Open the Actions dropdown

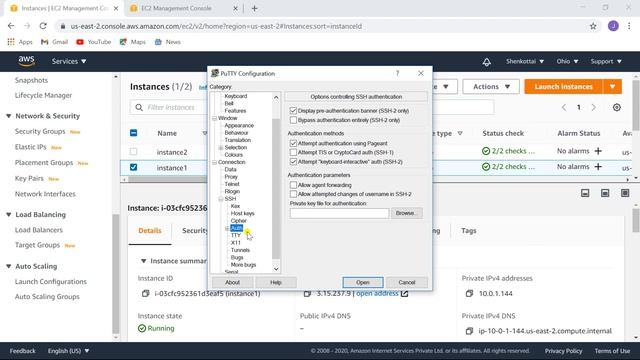click(491, 87)
